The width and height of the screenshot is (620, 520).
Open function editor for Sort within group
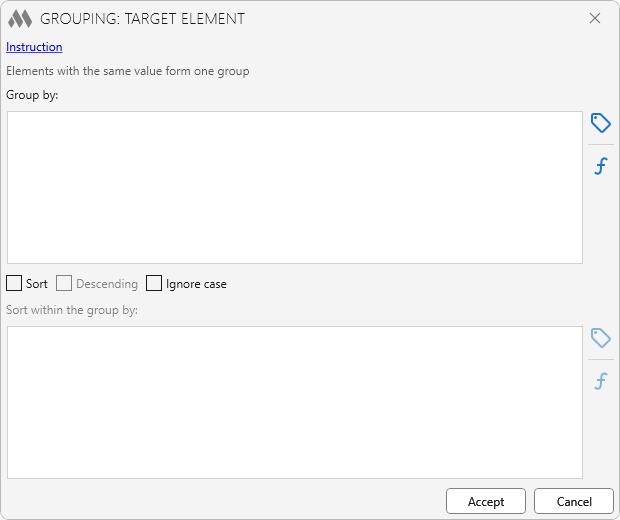(x=601, y=381)
